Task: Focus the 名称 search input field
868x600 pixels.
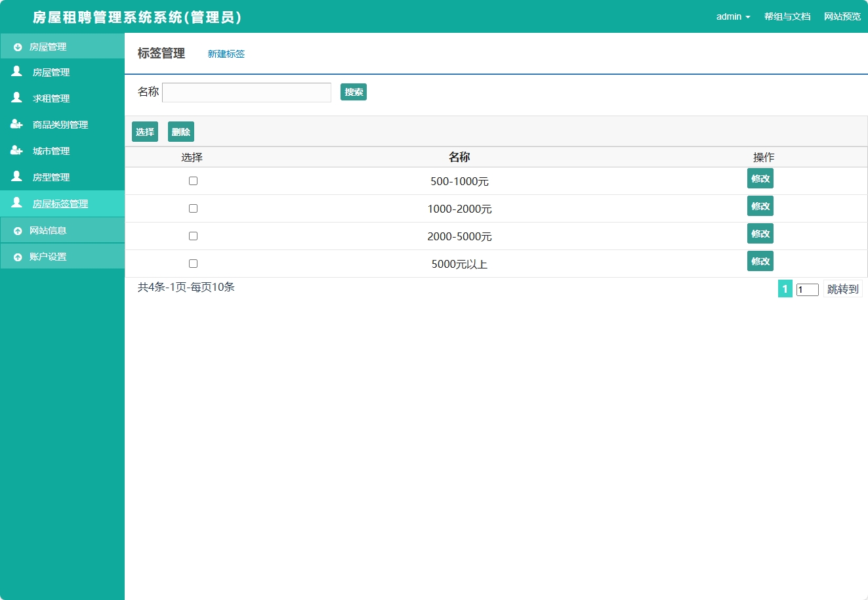Action: coord(247,93)
